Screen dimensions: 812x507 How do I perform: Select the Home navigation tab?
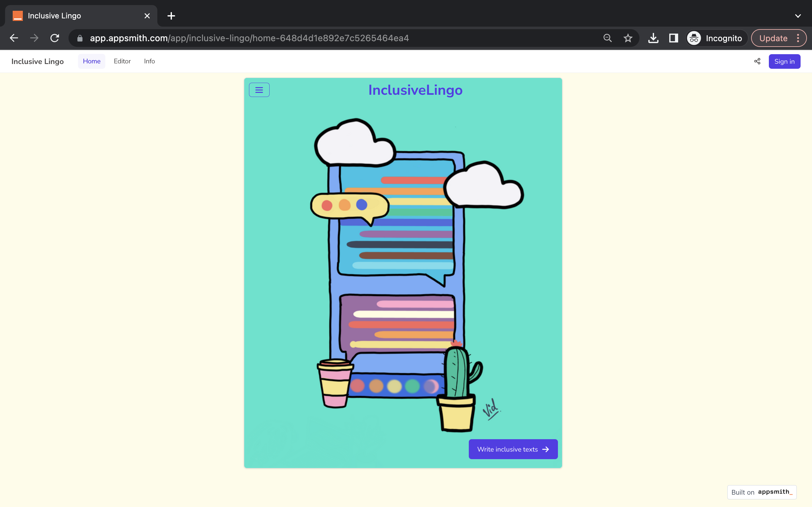[x=92, y=61]
